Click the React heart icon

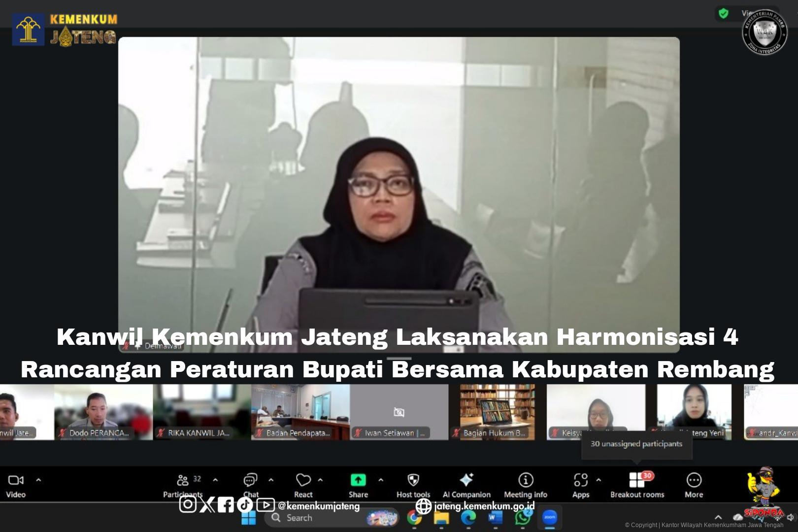(303, 480)
